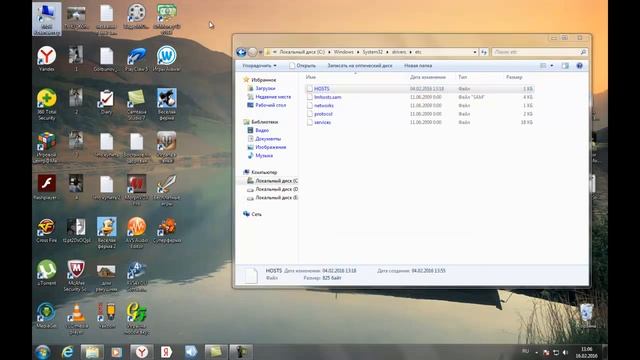Click the volume icon in the system tray
This screenshot has height=360, width=640.
565,352
